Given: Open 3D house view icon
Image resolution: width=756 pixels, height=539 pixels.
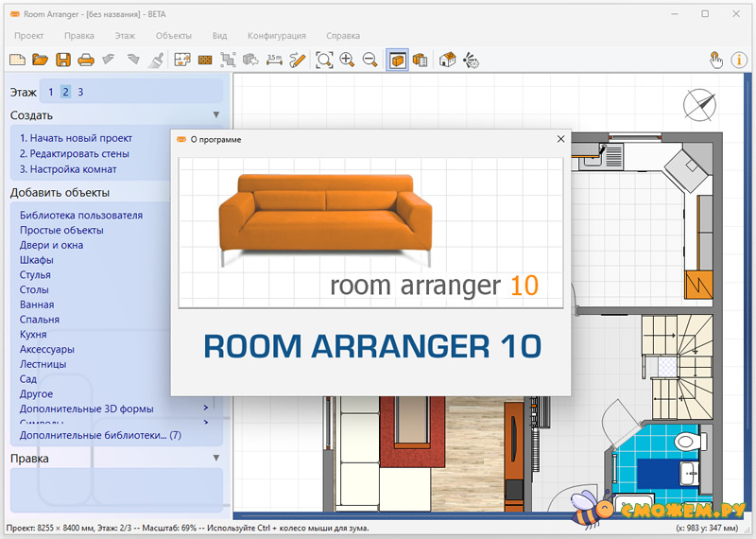Looking at the screenshot, I should coord(447,60).
